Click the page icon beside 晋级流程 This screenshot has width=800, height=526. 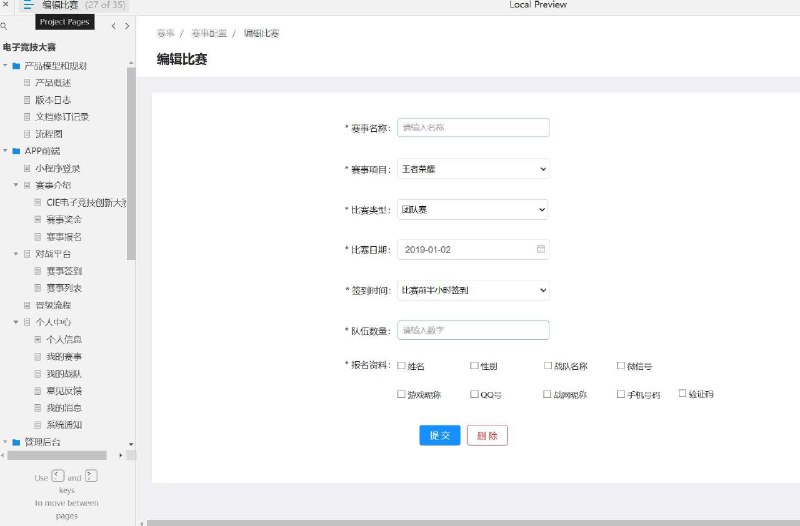[x=27, y=305]
